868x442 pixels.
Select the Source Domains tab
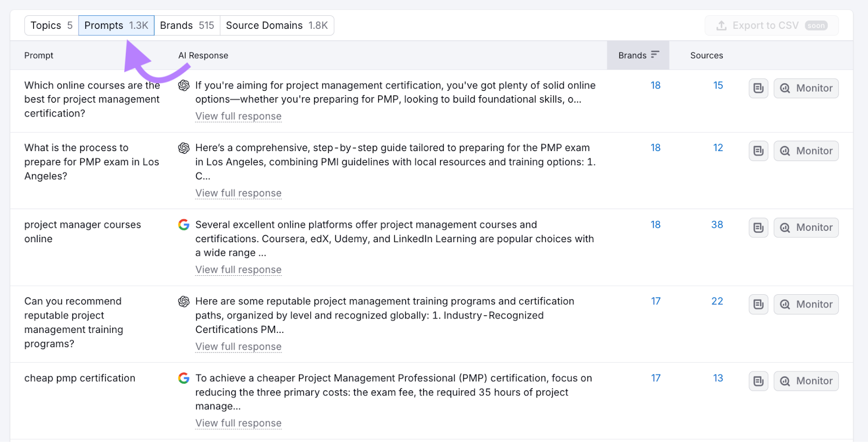277,26
